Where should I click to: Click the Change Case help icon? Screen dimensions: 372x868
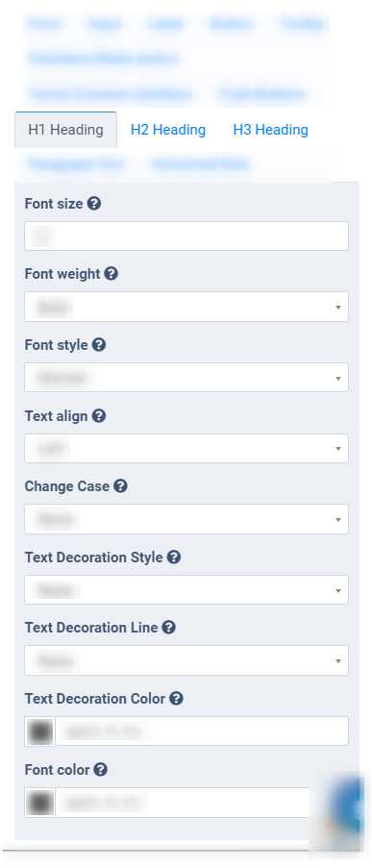(x=120, y=486)
